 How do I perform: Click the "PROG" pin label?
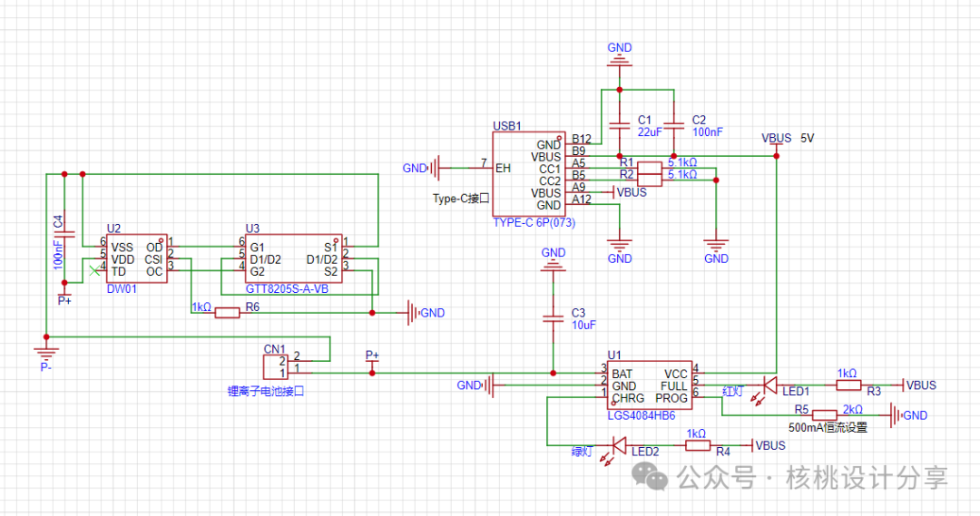[x=671, y=398]
